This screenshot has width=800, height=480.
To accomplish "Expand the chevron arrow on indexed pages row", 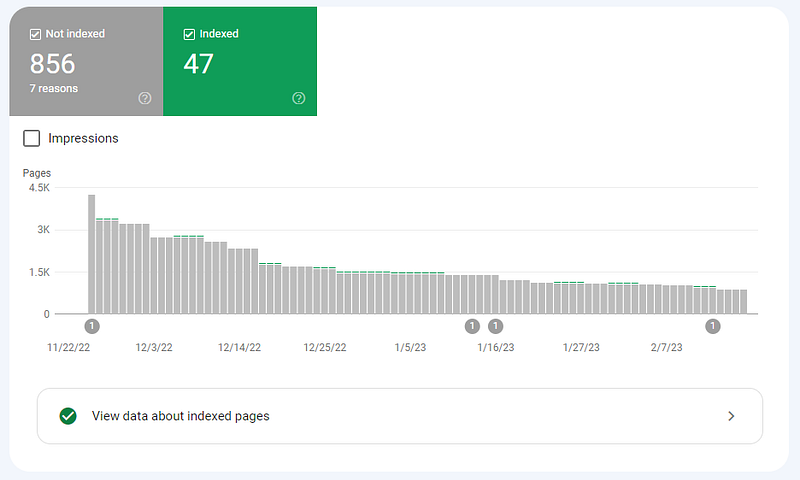I will click(x=731, y=416).
